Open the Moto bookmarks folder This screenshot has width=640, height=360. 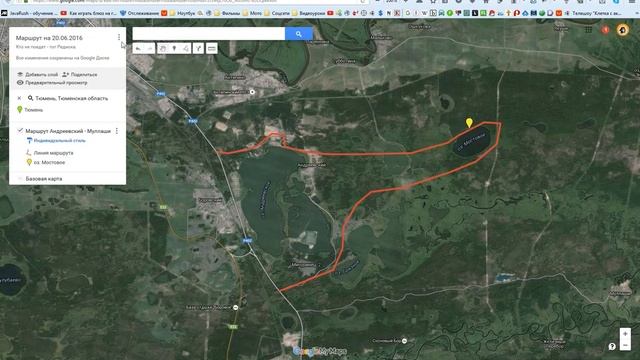tap(252, 13)
